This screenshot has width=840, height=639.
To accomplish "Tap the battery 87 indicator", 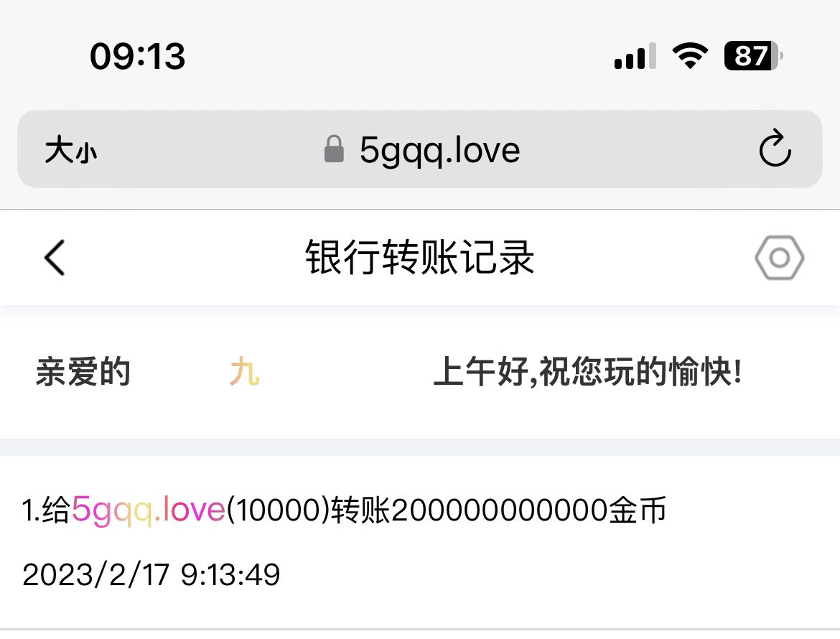I will tap(753, 56).
